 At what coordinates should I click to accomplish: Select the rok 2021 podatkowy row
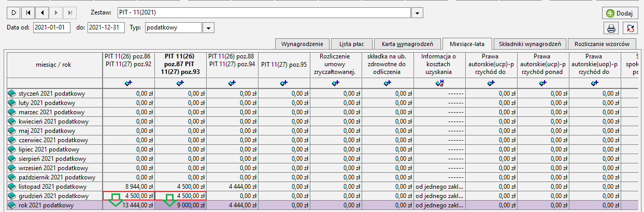point(322,205)
